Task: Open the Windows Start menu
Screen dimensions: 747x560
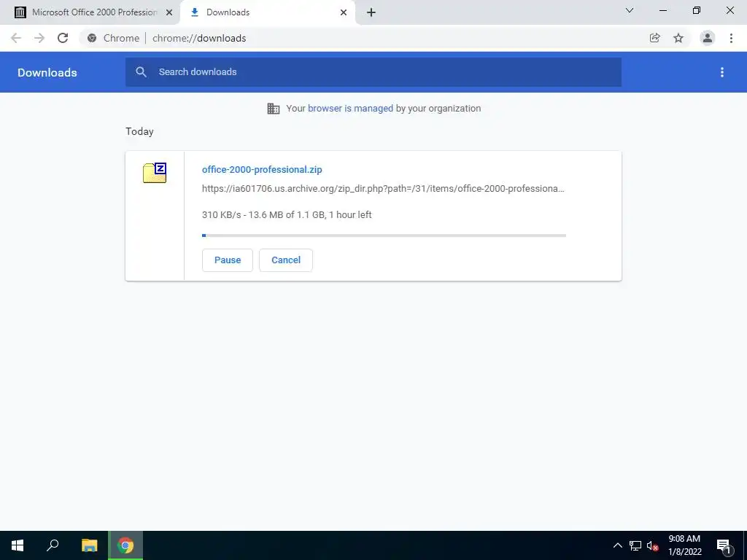Action: 18,545
